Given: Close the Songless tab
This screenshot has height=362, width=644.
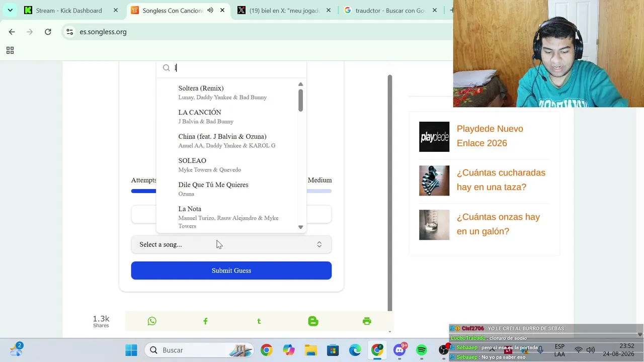Looking at the screenshot, I should [x=222, y=10].
